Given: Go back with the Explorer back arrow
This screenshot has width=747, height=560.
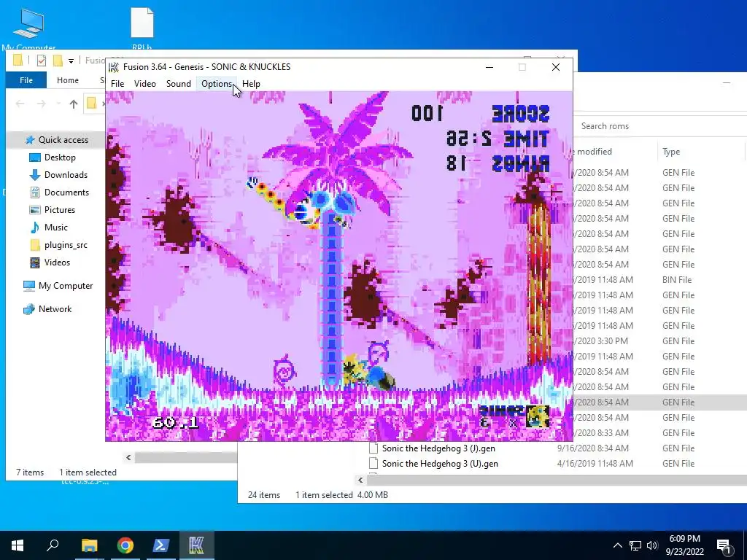Looking at the screenshot, I should [x=20, y=104].
